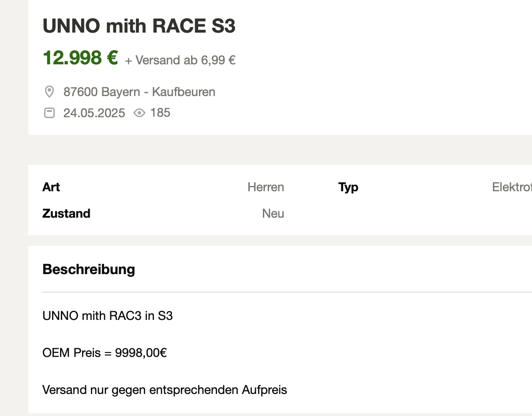Click the 185 view count
This screenshot has height=416, width=532.
click(x=160, y=113)
